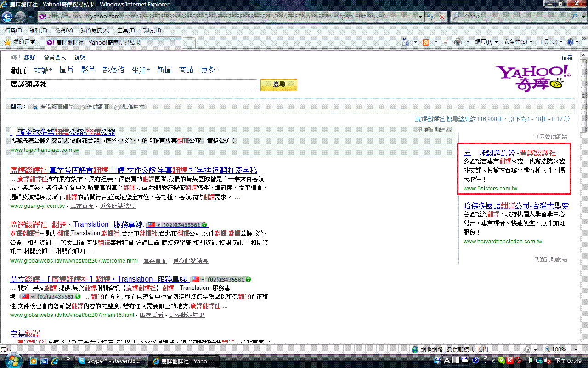This screenshot has height=368, width=588.
Task: Click the Refresh page icon
Action: 430,17
